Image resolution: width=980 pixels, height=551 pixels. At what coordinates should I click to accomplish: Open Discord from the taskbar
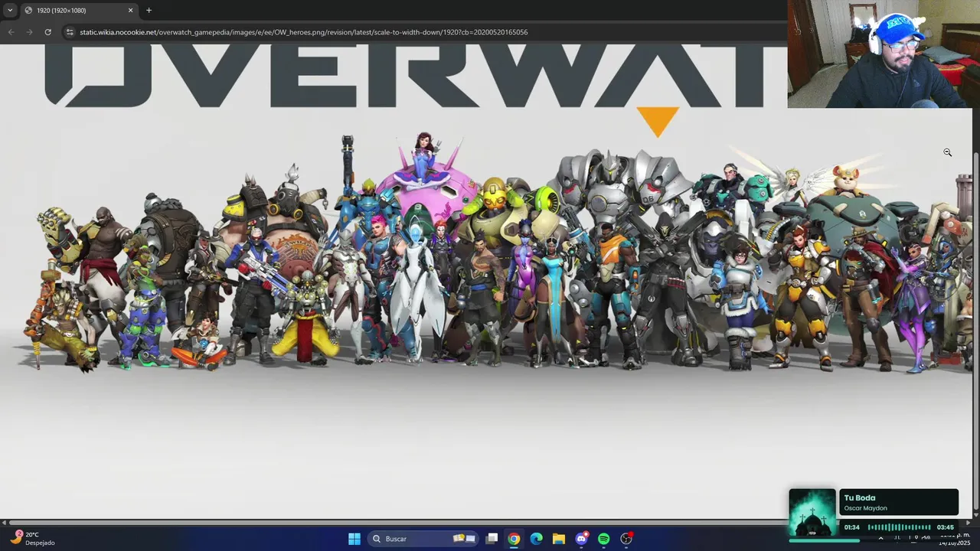point(582,539)
